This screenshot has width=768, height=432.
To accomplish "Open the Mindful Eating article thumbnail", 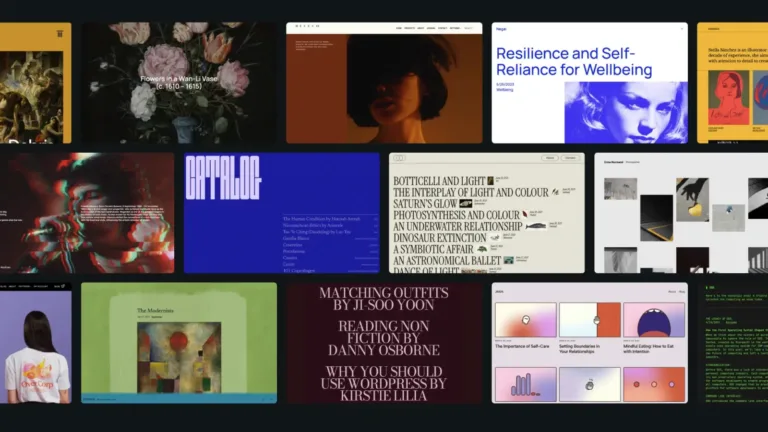I will click(654, 320).
